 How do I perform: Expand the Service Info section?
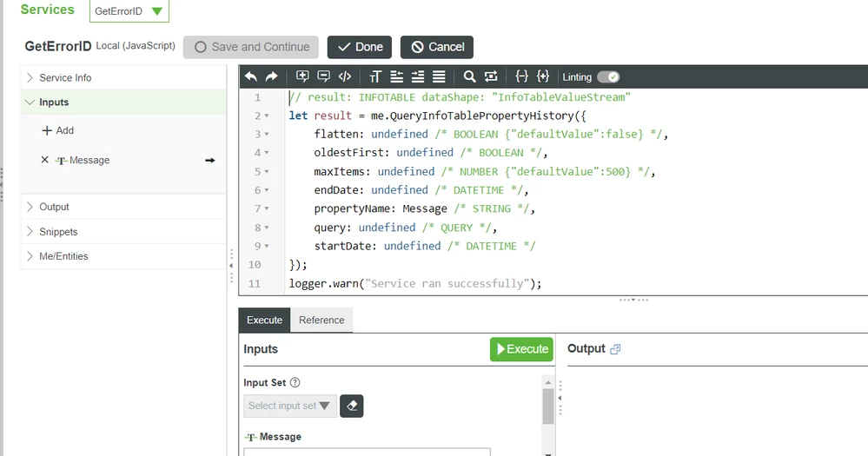click(123, 78)
